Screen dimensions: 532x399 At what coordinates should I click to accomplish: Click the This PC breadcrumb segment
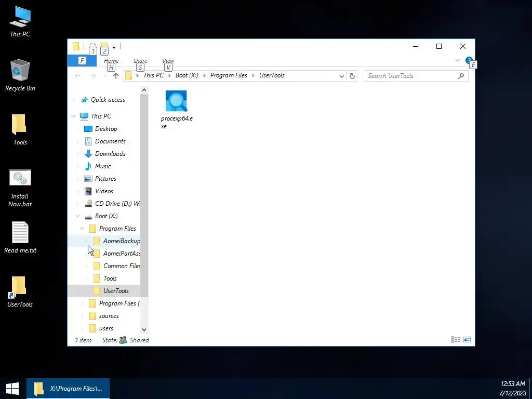(153, 75)
